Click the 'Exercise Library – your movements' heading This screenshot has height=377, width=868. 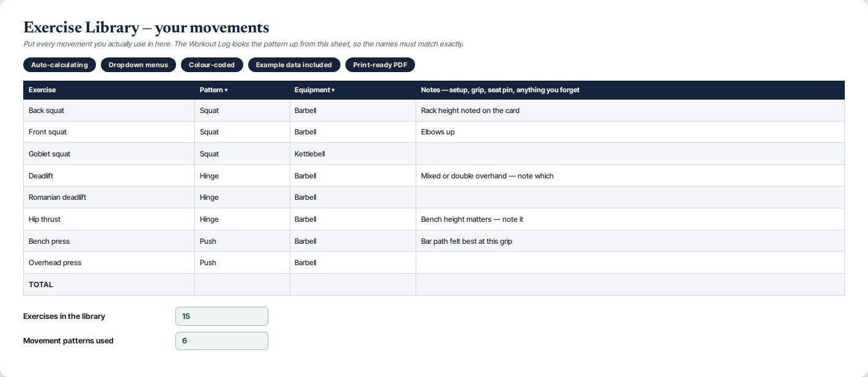click(146, 27)
